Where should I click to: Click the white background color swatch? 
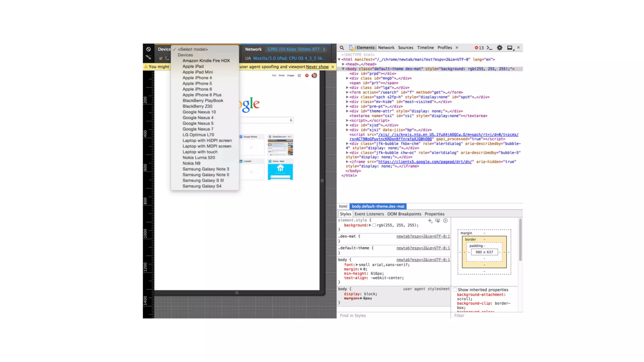point(374,225)
